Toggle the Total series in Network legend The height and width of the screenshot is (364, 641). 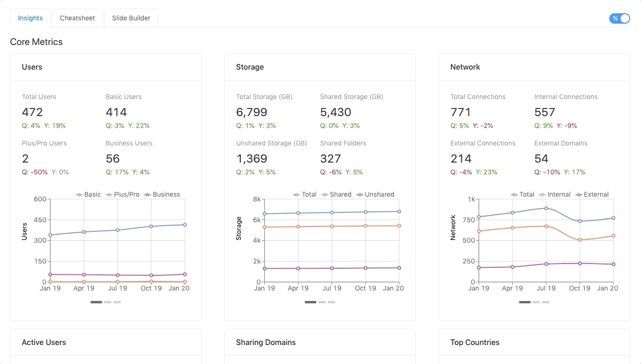[523, 194]
